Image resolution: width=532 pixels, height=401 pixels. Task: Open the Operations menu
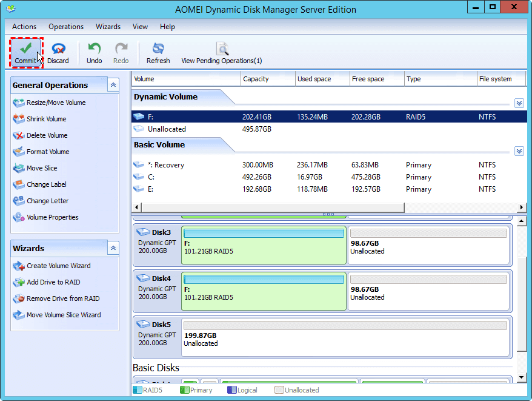click(x=66, y=27)
